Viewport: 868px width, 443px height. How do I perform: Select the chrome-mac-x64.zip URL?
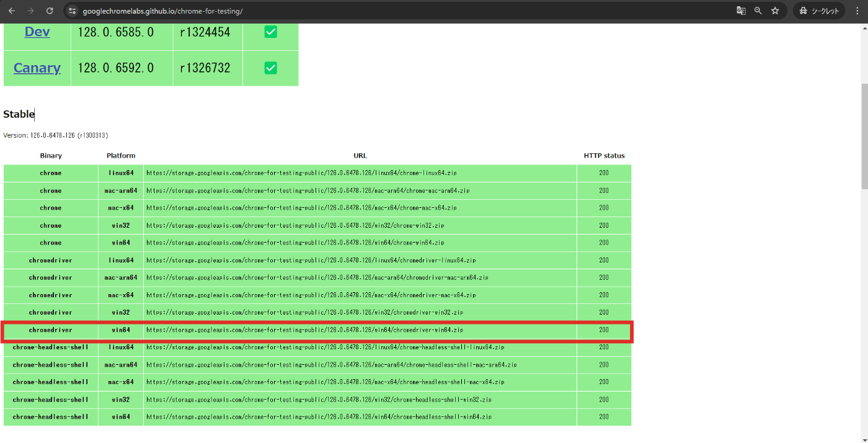tap(301, 208)
